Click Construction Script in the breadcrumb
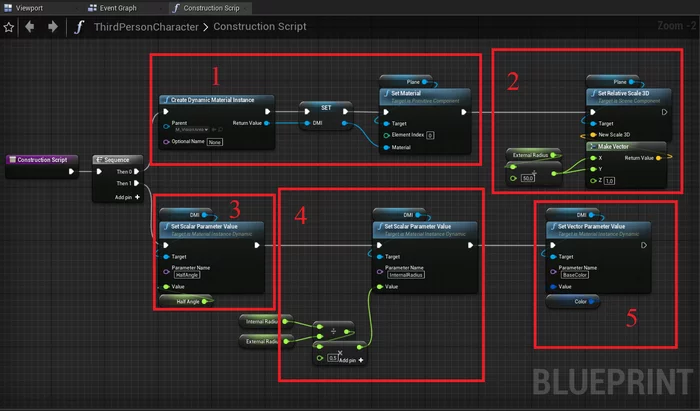 click(x=260, y=26)
